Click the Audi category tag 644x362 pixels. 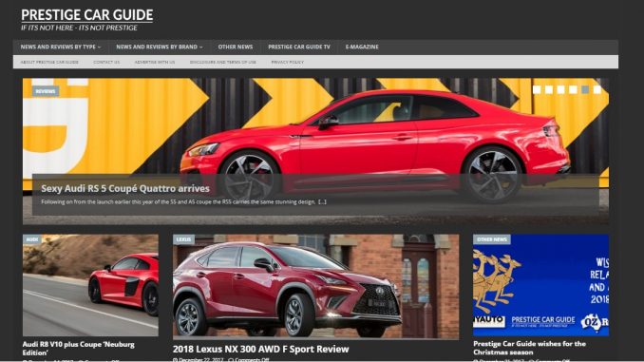click(x=32, y=239)
